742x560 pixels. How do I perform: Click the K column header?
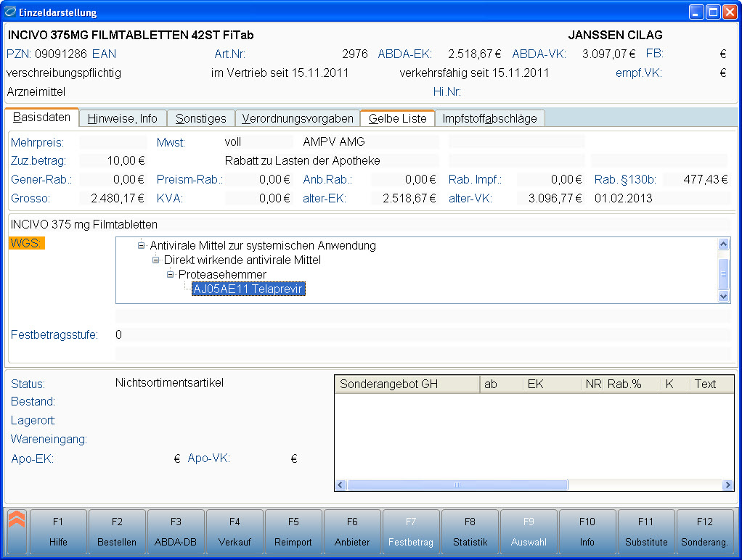point(675,384)
